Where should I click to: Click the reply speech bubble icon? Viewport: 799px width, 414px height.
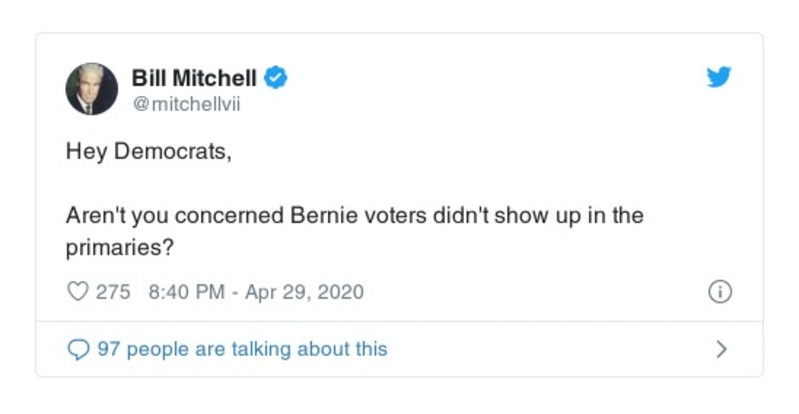77,349
